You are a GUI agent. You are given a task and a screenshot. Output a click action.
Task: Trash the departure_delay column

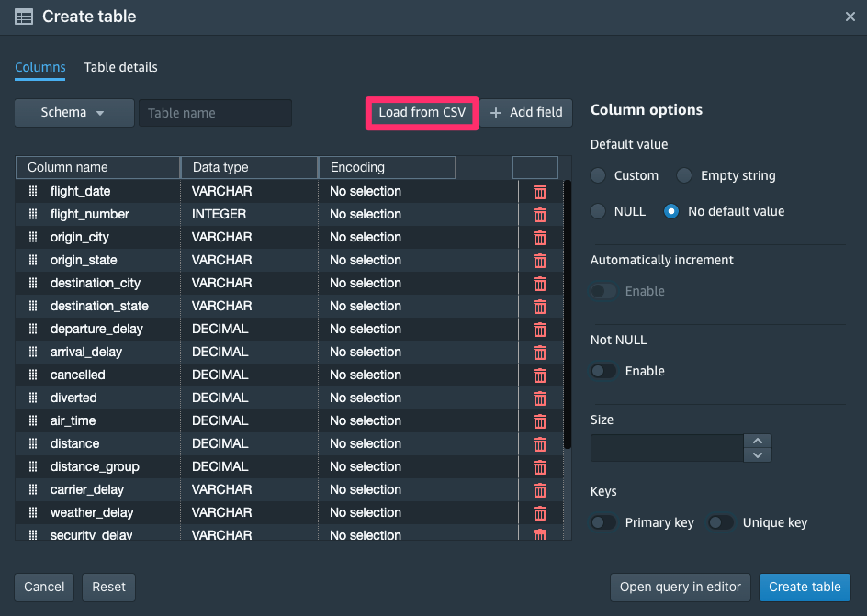[x=540, y=330]
